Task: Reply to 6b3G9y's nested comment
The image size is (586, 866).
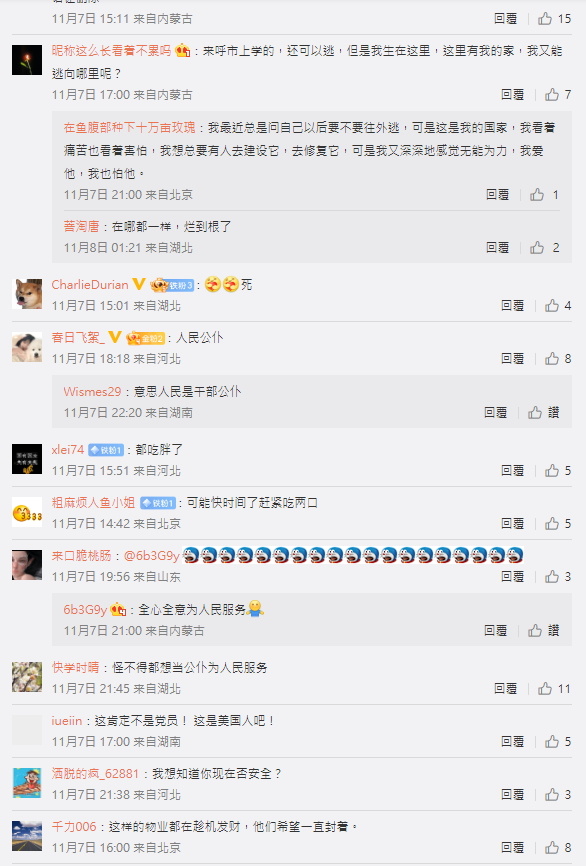Action: pyautogui.click(x=495, y=631)
